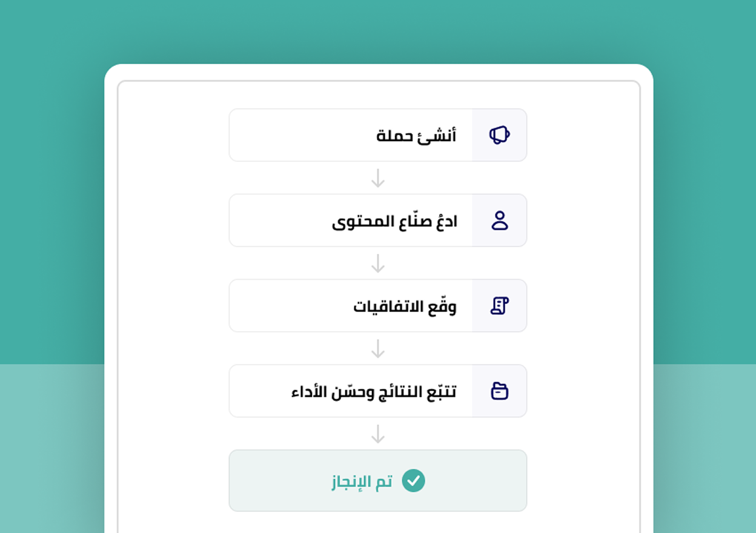The height and width of the screenshot is (533, 756).
Task: Click the arrow below the campaign step
Action: 378,178
